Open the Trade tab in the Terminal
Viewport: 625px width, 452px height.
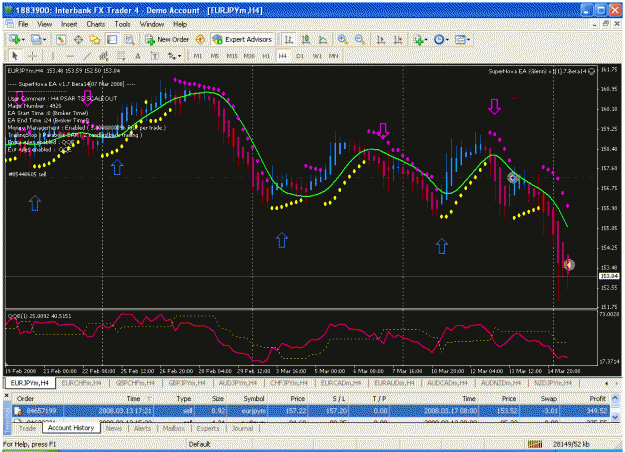tap(28, 428)
